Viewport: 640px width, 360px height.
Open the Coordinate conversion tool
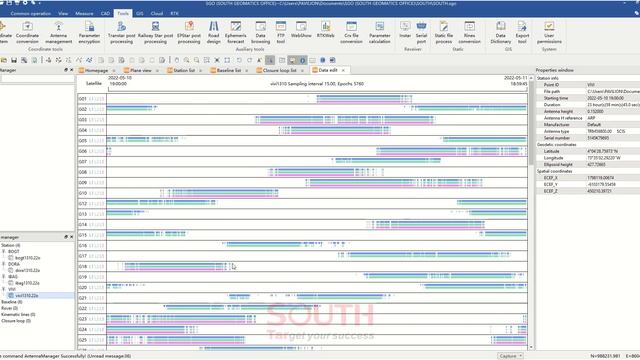27,32
